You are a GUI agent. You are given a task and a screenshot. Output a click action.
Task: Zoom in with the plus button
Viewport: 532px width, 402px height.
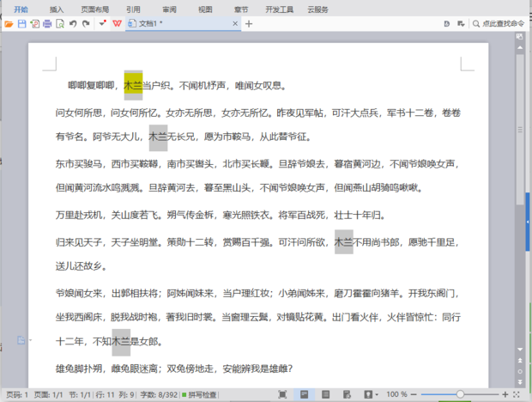tap(505, 394)
